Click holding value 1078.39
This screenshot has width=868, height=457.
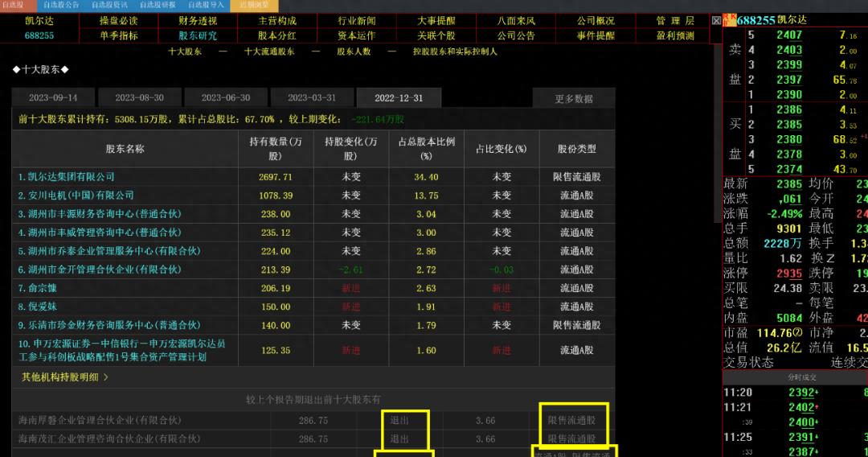275,196
